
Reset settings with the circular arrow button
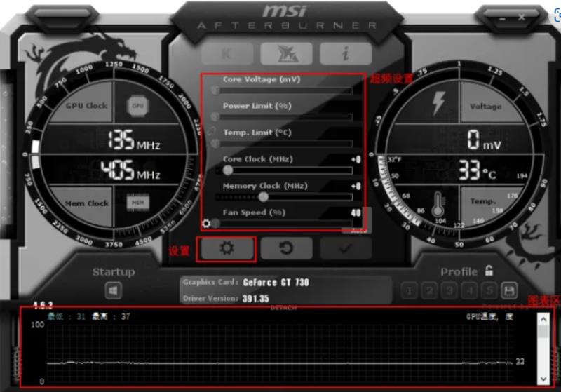286,248
